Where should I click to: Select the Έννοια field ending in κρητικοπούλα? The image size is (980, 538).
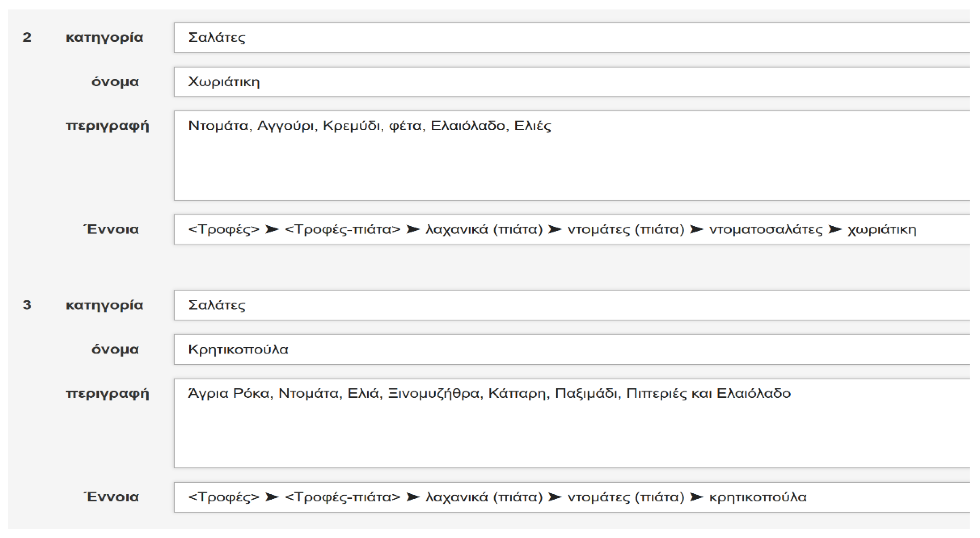coord(571,497)
